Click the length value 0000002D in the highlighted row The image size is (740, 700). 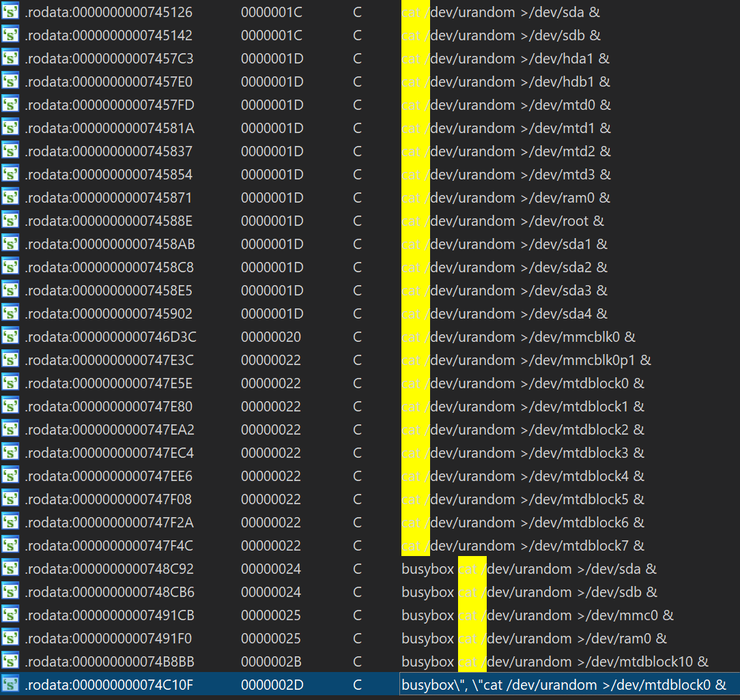point(272,685)
